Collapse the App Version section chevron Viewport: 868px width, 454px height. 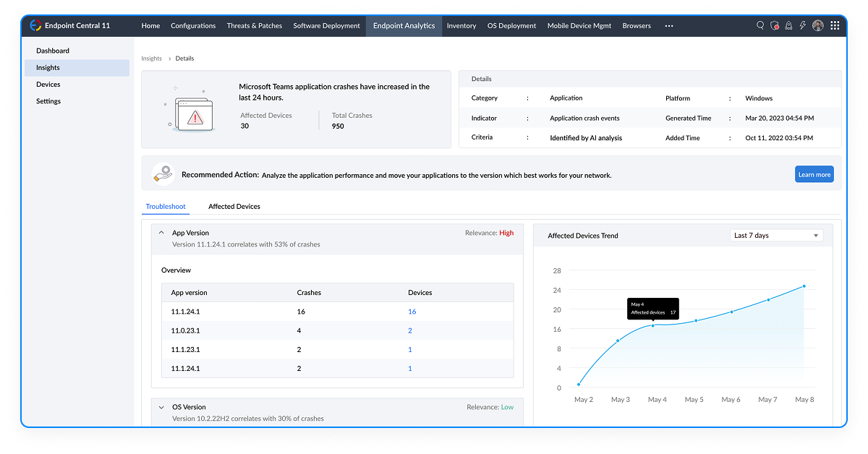161,233
